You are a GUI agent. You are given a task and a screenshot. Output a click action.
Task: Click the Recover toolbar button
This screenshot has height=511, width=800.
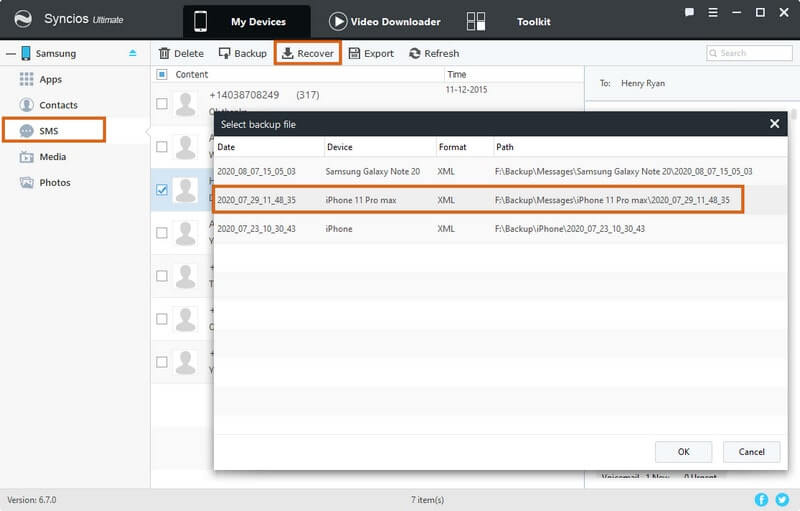click(x=308, y=53)
